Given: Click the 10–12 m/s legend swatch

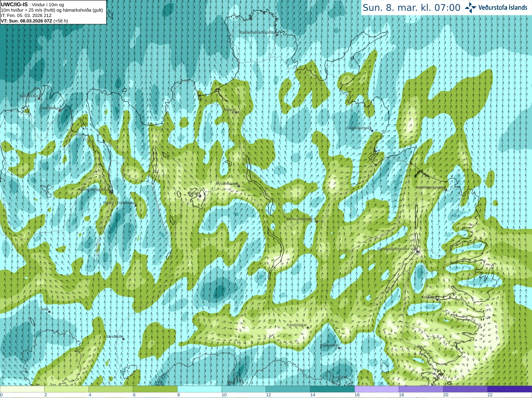Looking at the screenshot, I should (x=244, y=389).
